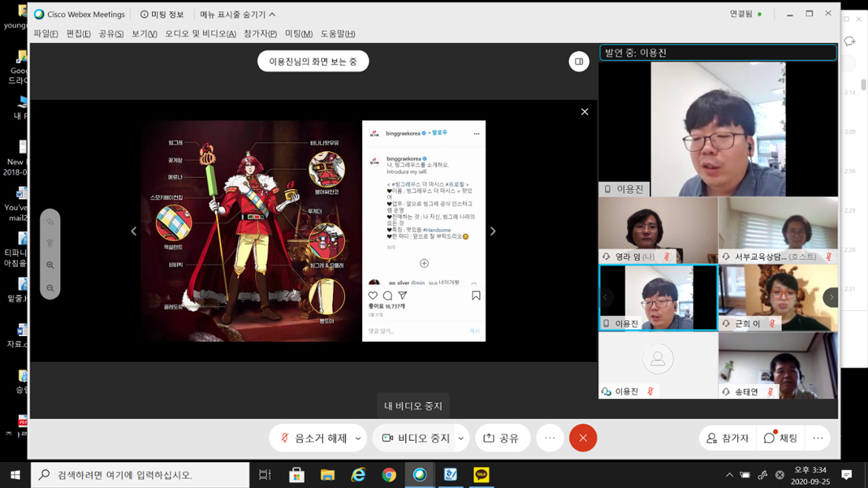
Task: Click the zoom out magnifier icon
Action: point(50,288)
